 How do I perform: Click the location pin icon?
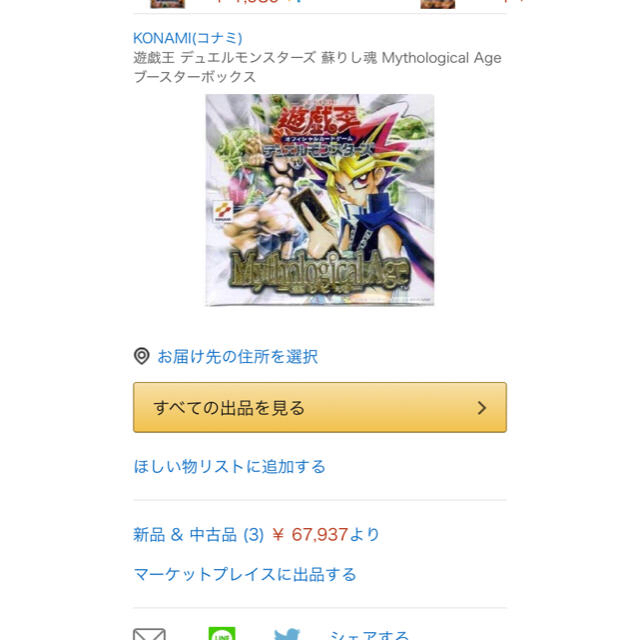tap(142, 356)
